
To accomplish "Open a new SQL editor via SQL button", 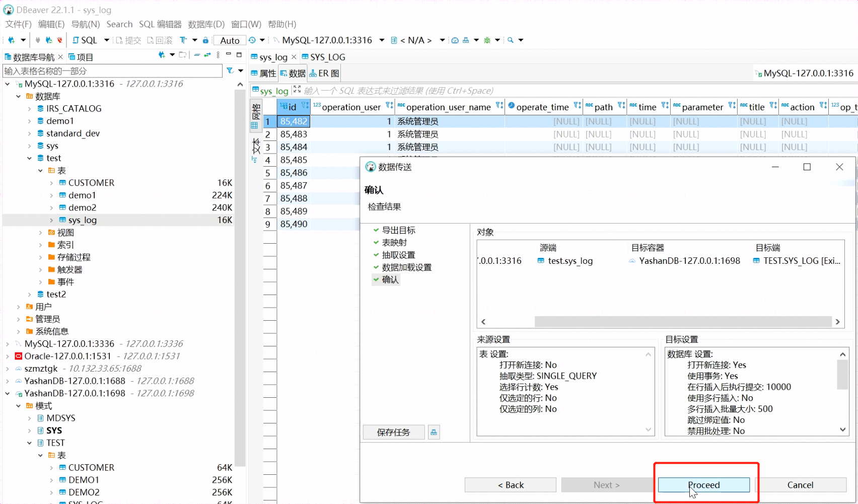I will (85, 40).
